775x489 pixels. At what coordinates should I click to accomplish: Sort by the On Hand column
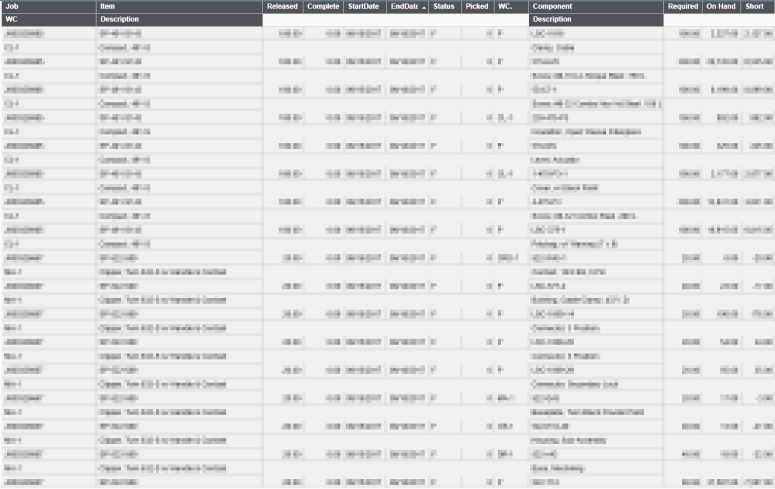click(720, 6)
